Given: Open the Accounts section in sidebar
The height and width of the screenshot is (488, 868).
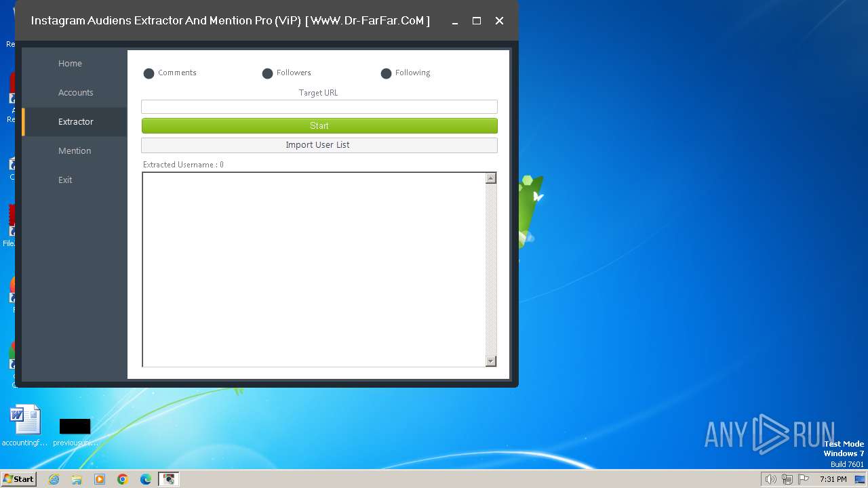Looking at the screenshot, I should pyautogui.click(x=75, y=93).
